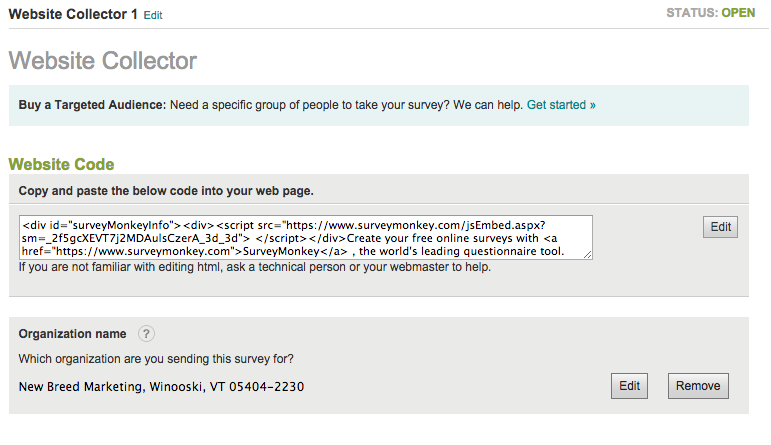Click inside the website embed code textarea
The height and width of the screenshot is (445, 771).
point(306,237)
